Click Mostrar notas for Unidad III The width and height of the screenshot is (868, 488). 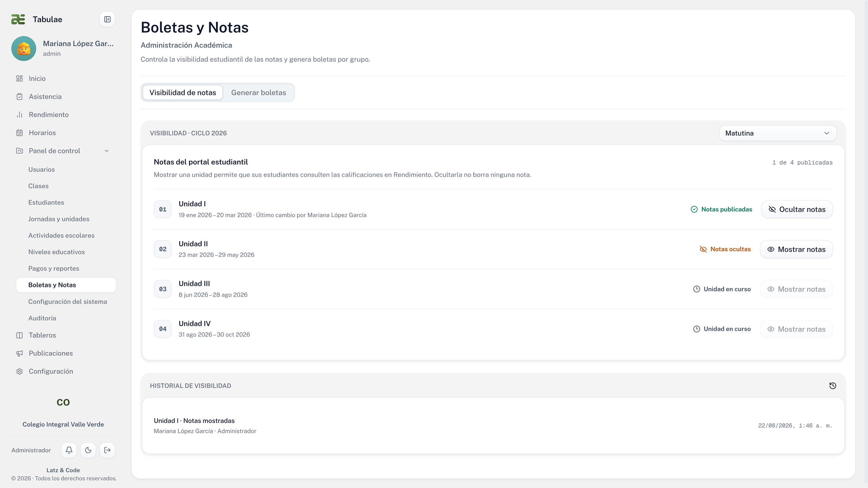click(796, 289)
